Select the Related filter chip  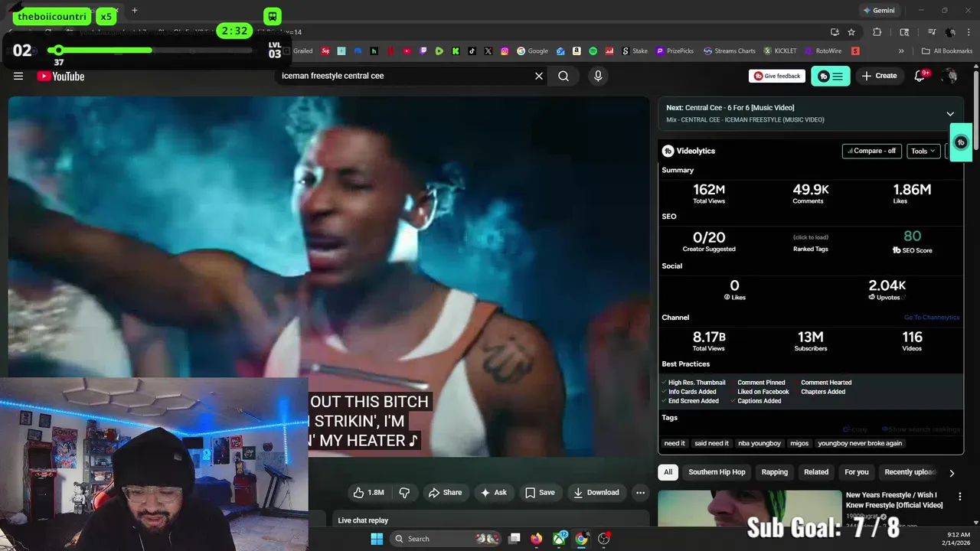click(x=816, y=472)
